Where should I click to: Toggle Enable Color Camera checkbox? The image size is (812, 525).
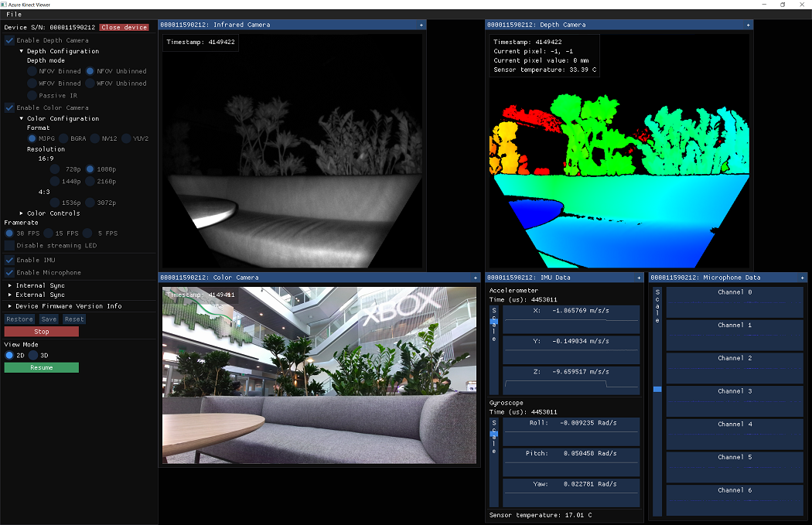point(9,107)
